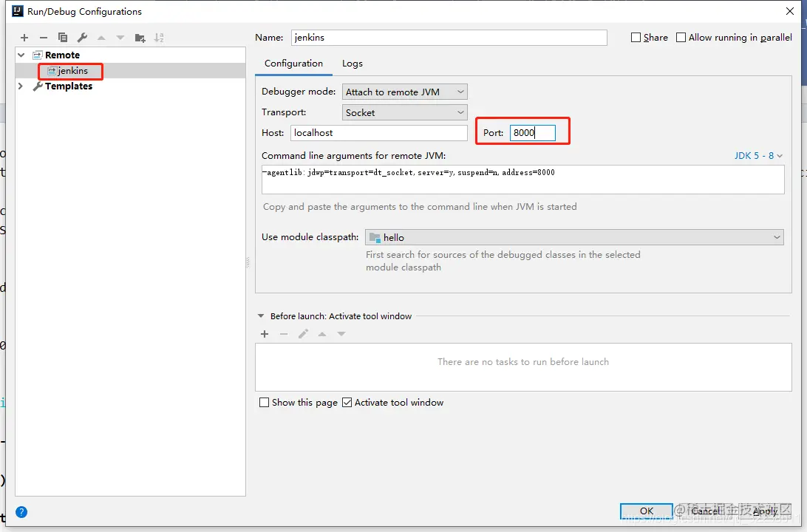Move before launch task up
The height and width of the screenshot is (532, 807).
(322, 334)
